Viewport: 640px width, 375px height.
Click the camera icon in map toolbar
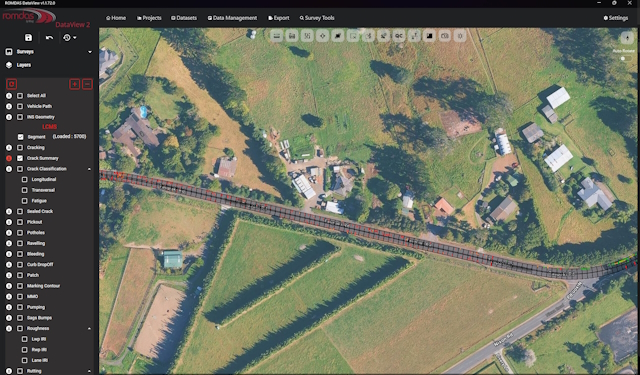[x=445, y=36]
